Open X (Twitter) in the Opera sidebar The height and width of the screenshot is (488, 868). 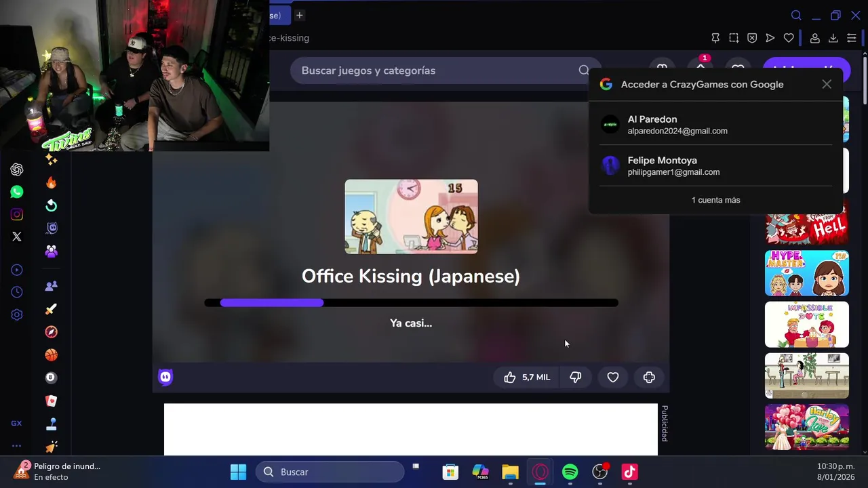click(17, 237)
